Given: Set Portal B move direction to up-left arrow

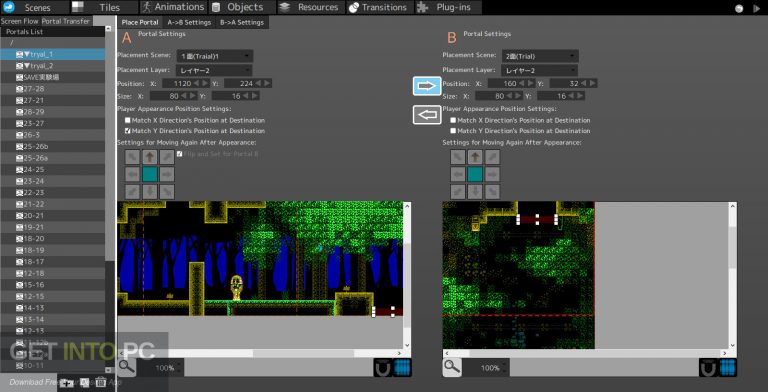Looking at the screenshot, I should point(458,157).
